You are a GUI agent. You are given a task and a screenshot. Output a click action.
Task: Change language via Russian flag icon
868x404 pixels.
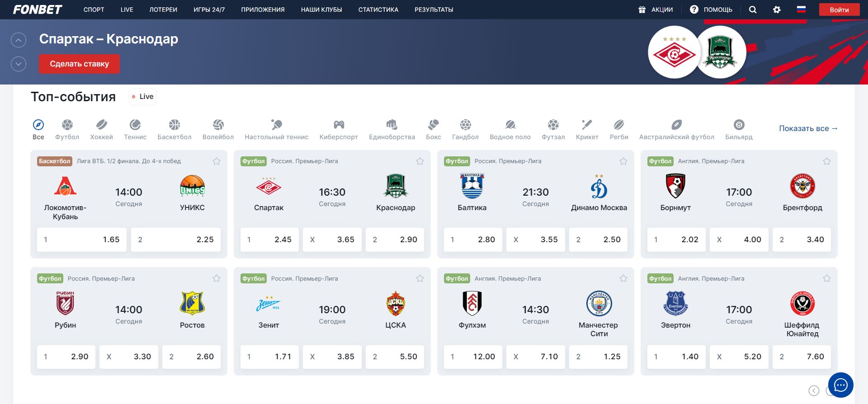coord(801,9)
